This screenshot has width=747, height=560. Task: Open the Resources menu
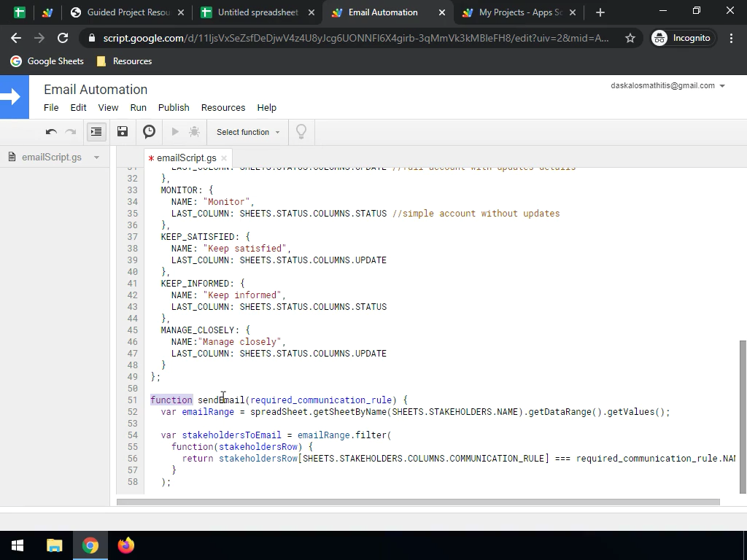tap(222, 107)
